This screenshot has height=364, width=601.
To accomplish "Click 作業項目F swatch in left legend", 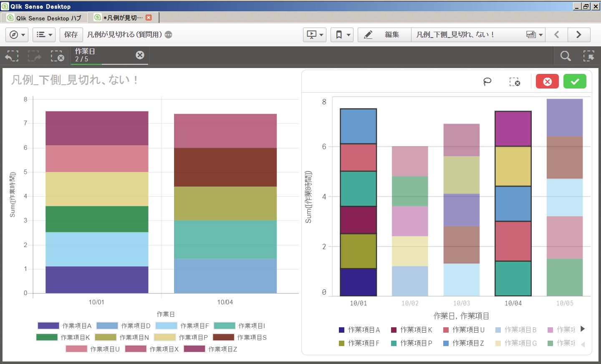I will (x=167, y=326).
